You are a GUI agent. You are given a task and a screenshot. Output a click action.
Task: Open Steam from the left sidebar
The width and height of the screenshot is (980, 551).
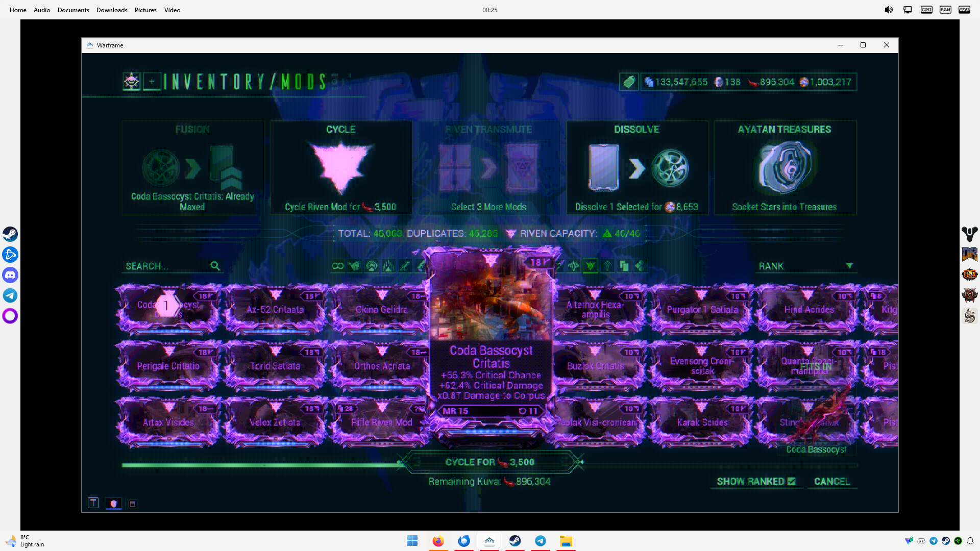click(10, 234)
